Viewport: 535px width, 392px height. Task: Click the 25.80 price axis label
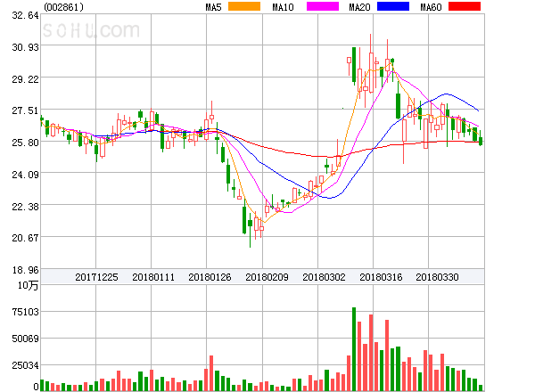tap(25, 143)
